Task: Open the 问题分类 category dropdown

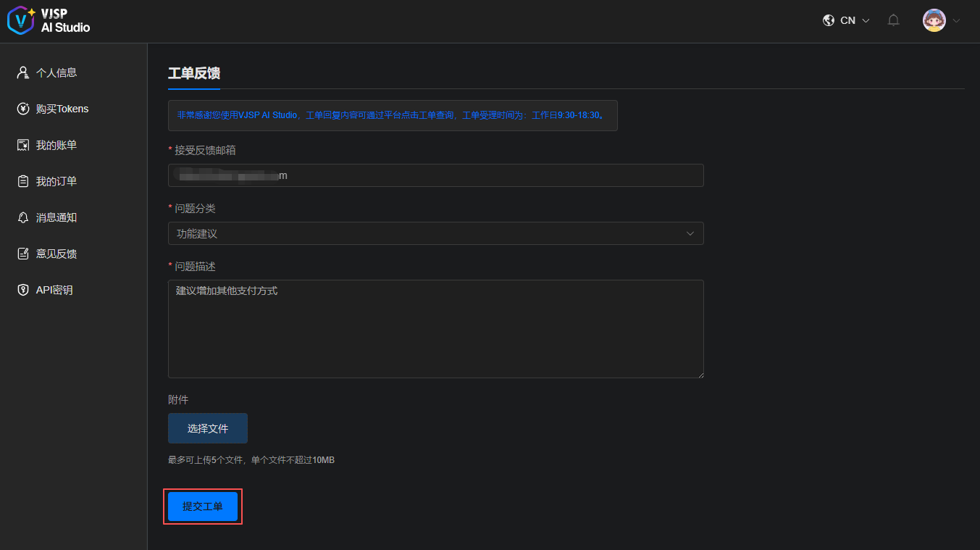Action: 435,233
